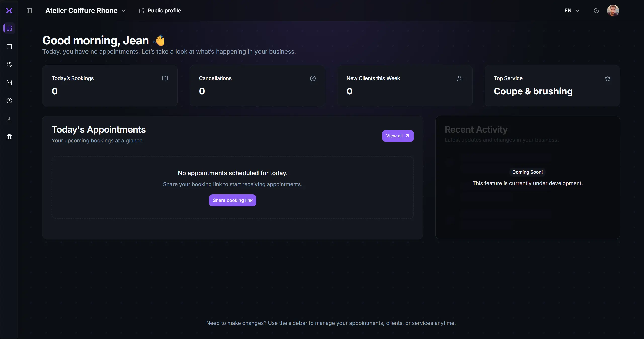644x339 pixels.
Task: Open the bar chart analytics sidebar icon
Action: coord(9,119)
